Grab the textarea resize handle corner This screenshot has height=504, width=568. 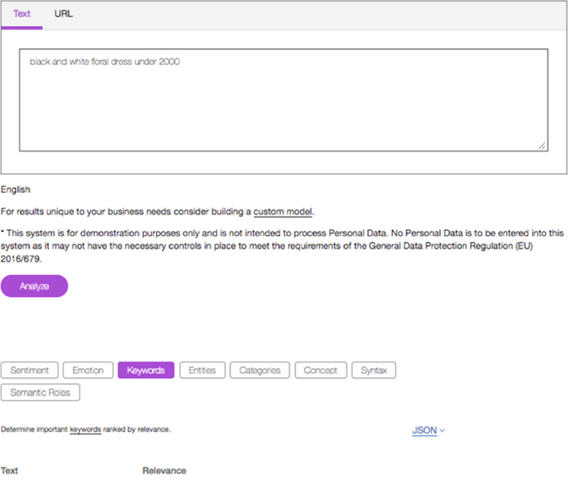(542, 146)
